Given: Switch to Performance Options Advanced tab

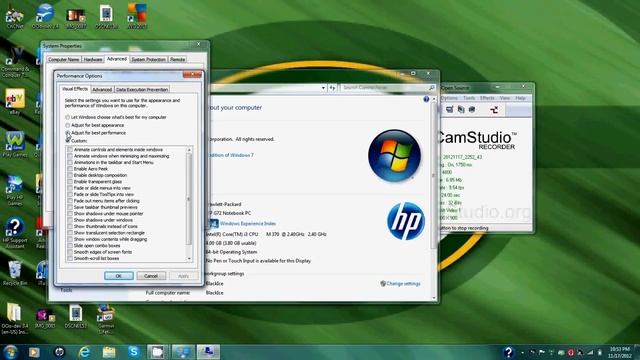Looking at the screenshot, I should (102, 89).
